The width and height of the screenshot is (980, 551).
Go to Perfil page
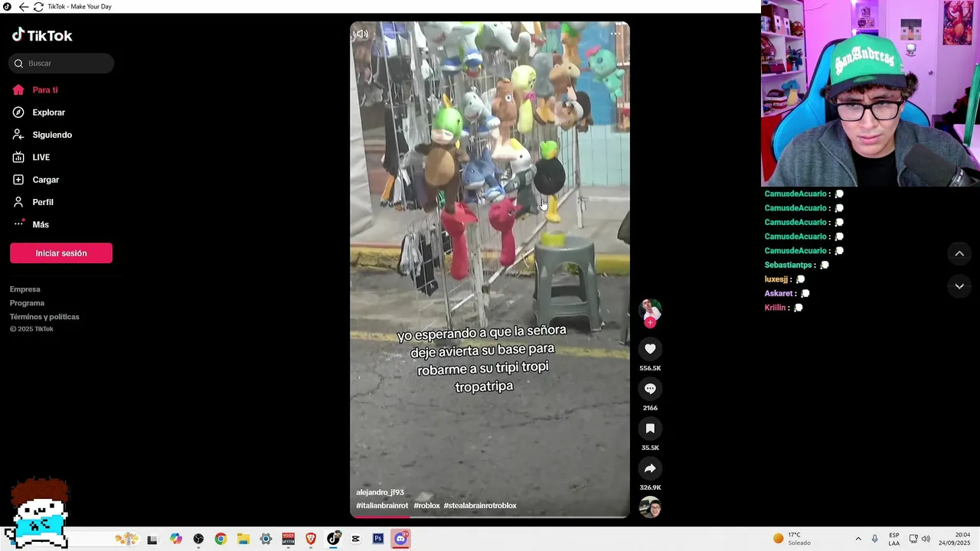(x=33, y=202)
